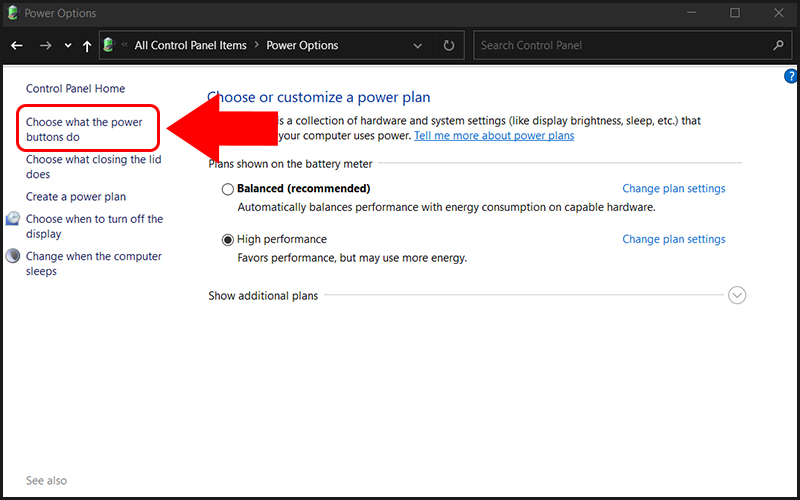This screenshot has height=500, width=800.
Task: Open Choose when to turn off display
Action: tap(94, 227)
